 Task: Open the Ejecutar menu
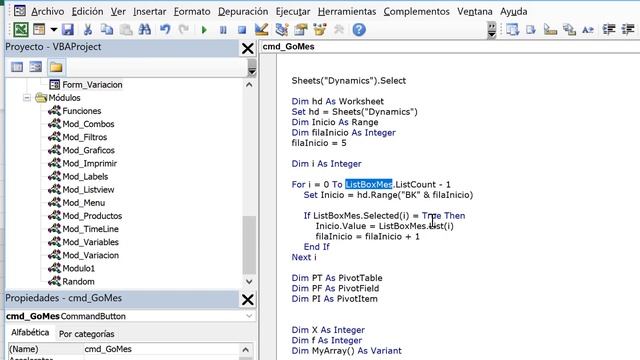293,11
